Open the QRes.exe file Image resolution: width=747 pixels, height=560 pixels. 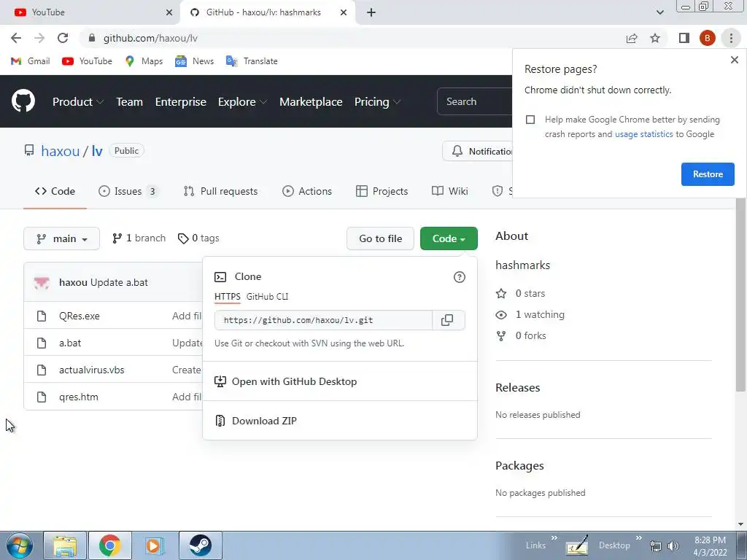pyautogui.click(x=79, y=316)
